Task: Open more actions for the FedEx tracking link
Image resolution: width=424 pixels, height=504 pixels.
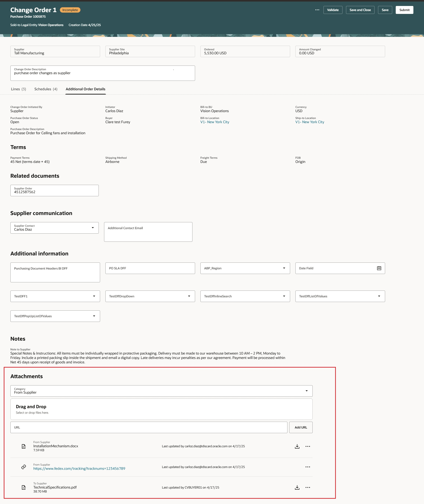Action: 308,467
